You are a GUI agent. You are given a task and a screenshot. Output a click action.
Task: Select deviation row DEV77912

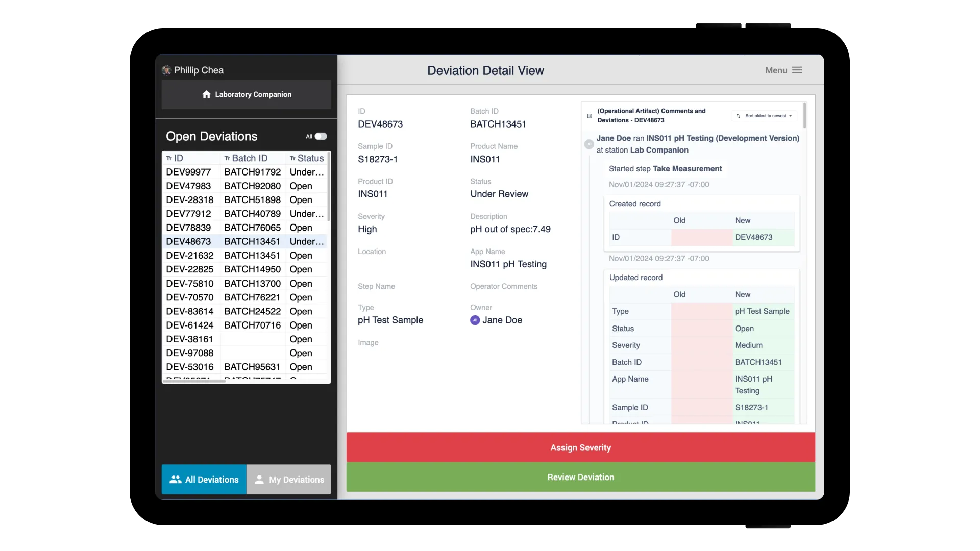pos(244,213)
